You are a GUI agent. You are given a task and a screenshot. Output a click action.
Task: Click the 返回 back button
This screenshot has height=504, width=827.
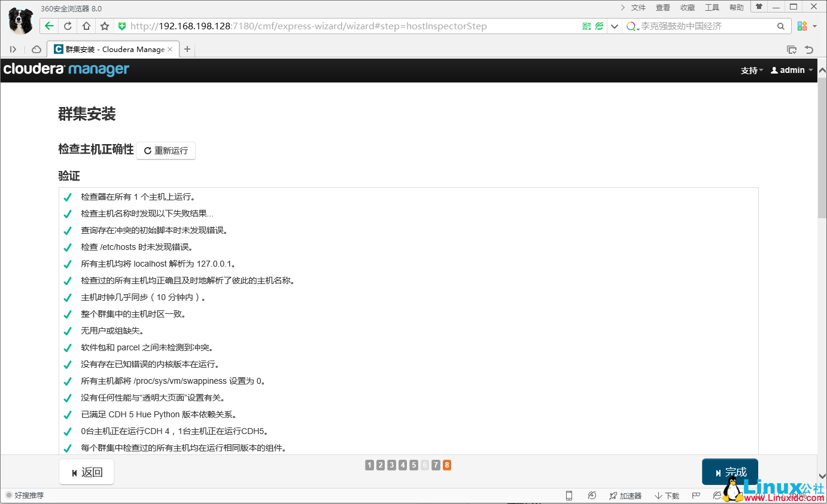click(86, 471)
